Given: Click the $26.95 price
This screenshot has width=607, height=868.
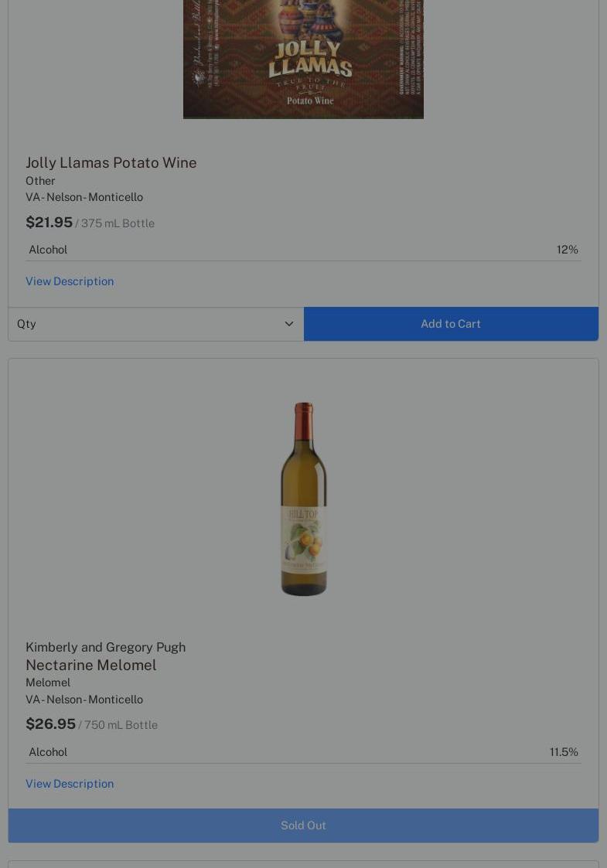Looking at the screenshot, I should pos(50,724).
